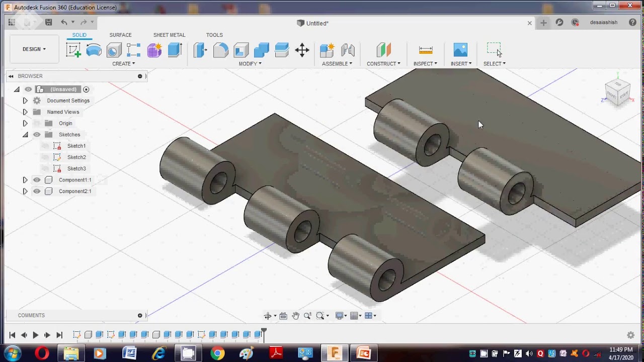The image size is (644, 362).
Task: Click the New Component icon
Action: click(327, 50)
